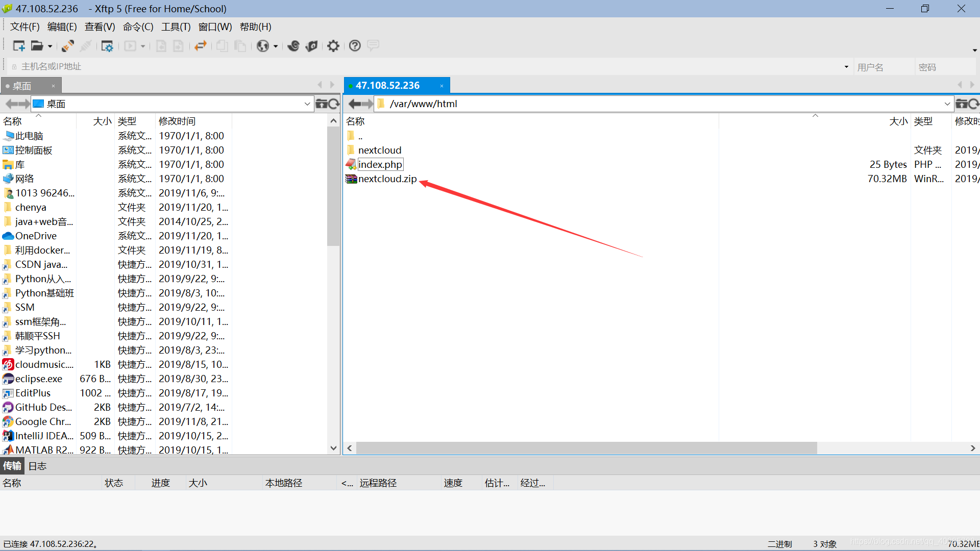Viewport: 980px width, 551px height.
Task: Expand the globe icon dropdown arrow
Action: [276, 46]
